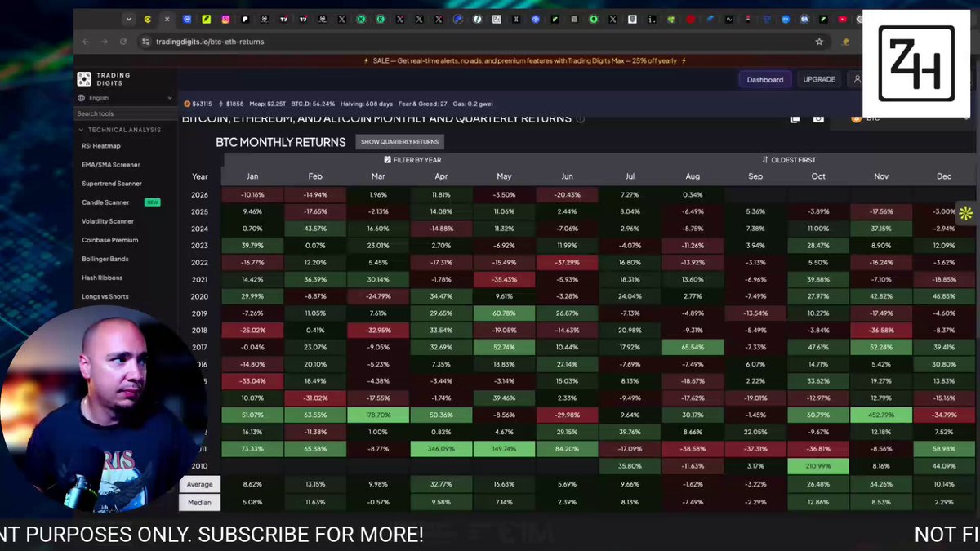Viewport: 980px width, 551px height.
Task: Click the Dashboard button
Action: point(765,79)
